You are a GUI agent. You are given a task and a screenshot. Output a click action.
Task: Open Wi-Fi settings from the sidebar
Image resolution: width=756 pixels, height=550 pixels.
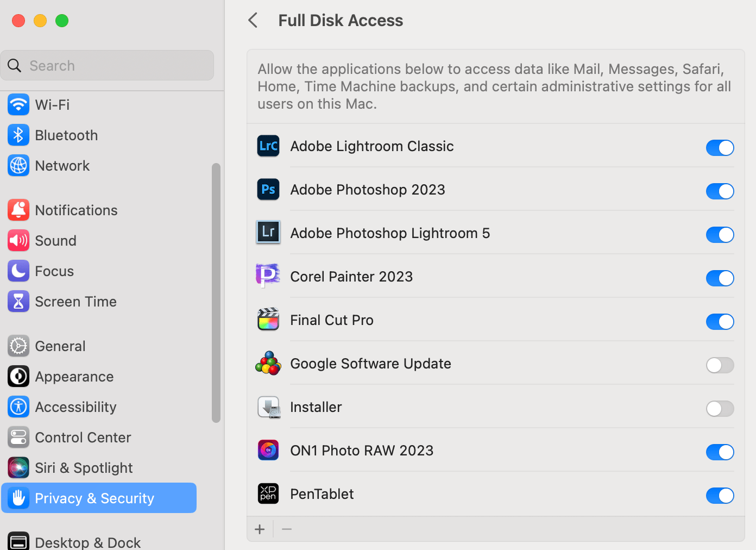click(x=52, y=104)
